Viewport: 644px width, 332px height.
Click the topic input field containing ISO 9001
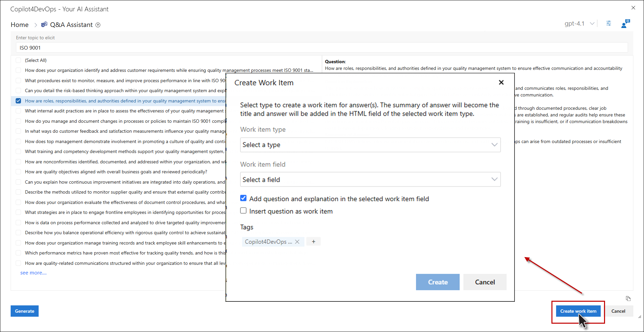coord(322,48)
